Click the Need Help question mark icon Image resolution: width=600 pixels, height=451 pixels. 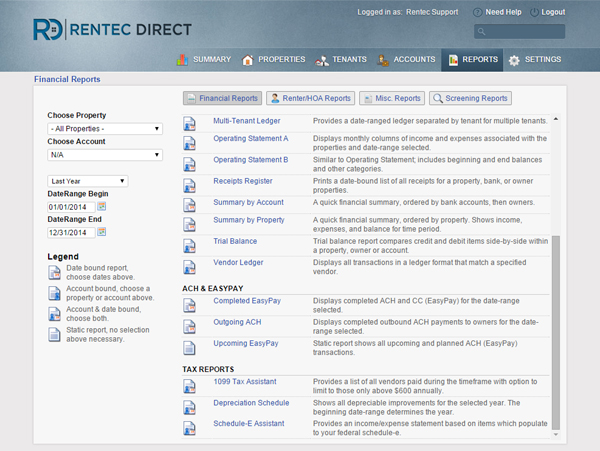pyautogui.click(x=476, y=12)
